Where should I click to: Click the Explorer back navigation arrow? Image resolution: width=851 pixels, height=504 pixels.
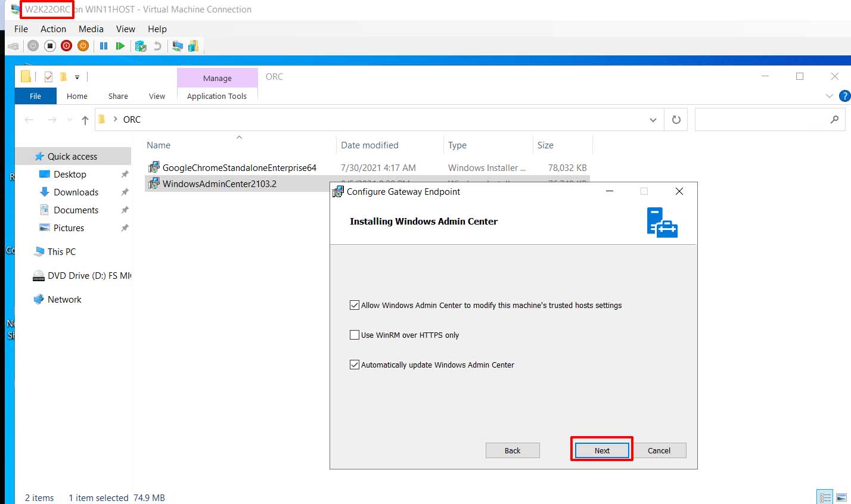tap(29, 120)
